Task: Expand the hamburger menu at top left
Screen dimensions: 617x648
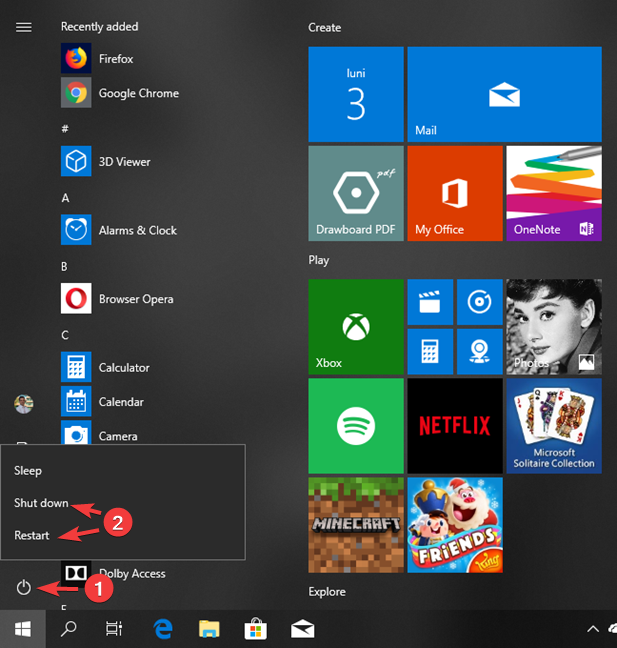Action: [24, 27]
